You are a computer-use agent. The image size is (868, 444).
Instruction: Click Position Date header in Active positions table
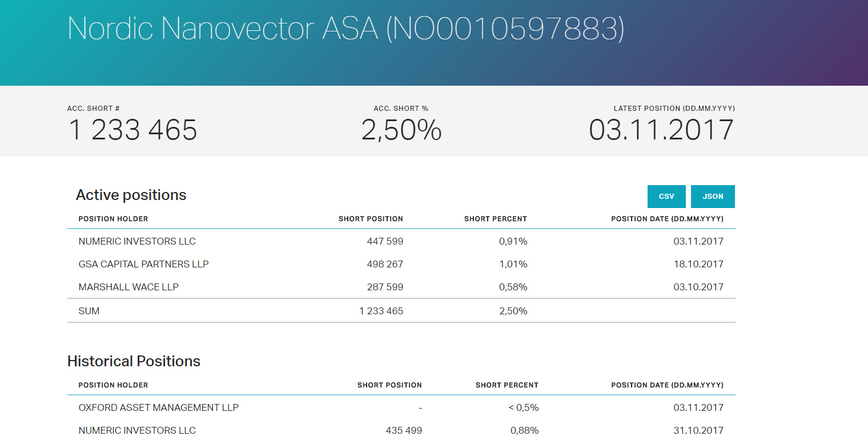click(667, 219)
